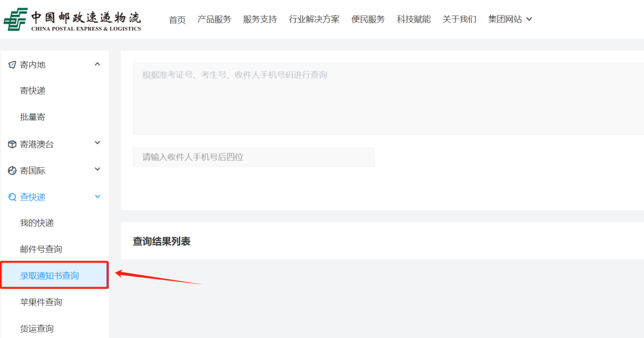Click the 查询结果列表 heading

(x=162, y=241)
